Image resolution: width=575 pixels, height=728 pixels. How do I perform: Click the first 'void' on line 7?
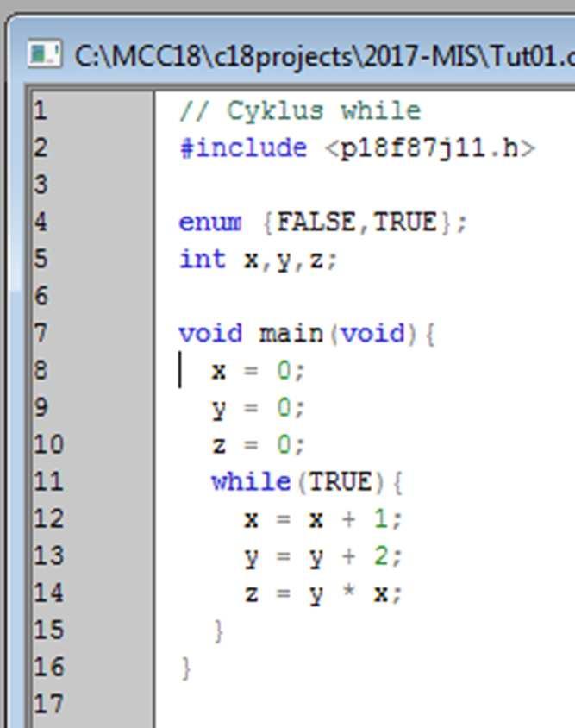click(x=210, y=333)
